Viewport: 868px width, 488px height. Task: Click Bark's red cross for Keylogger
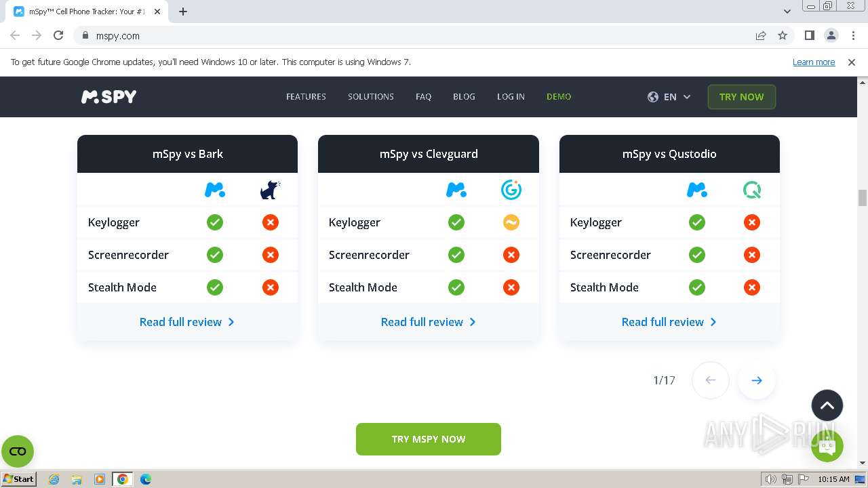coord(271,222)
